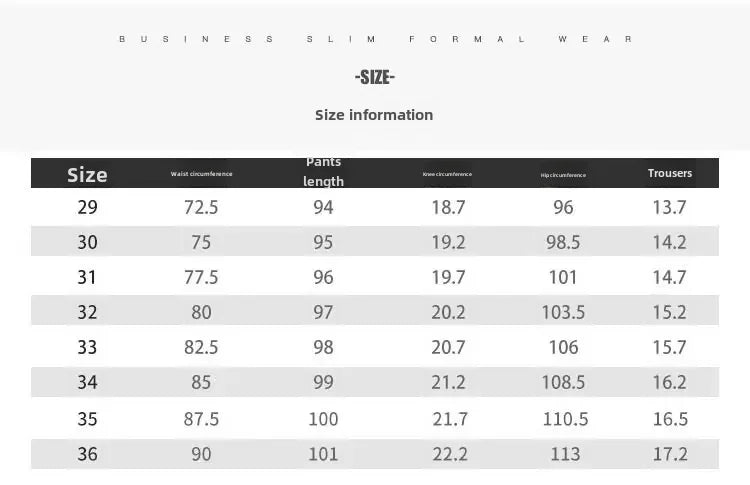This screenshot has width=750, height=485.
Task: Select the Waist circumference column header
Action: (x=201, y=174)
